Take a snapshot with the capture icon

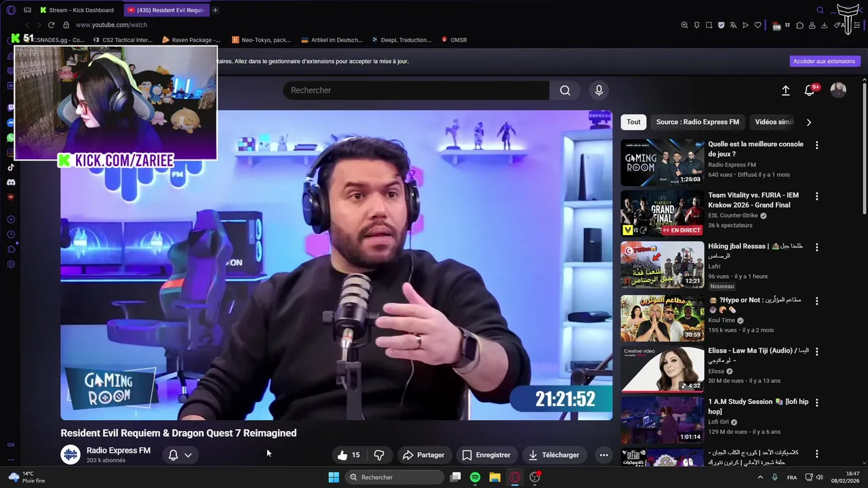pos(709,25)
